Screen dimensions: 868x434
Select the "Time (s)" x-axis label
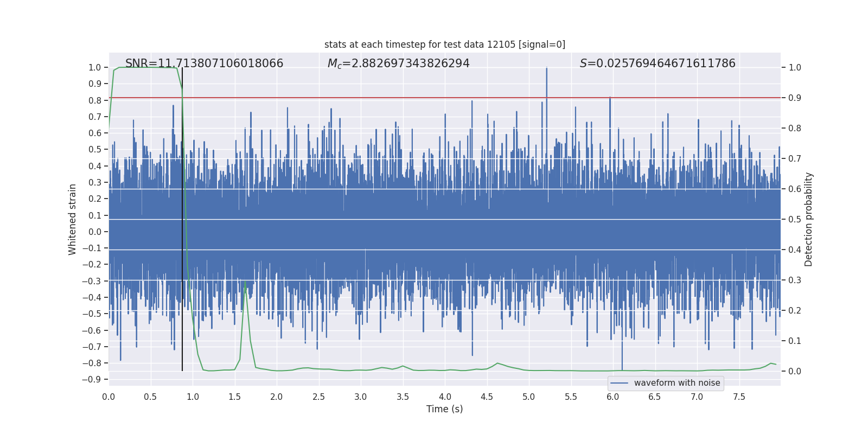click(x=444, y=409)
